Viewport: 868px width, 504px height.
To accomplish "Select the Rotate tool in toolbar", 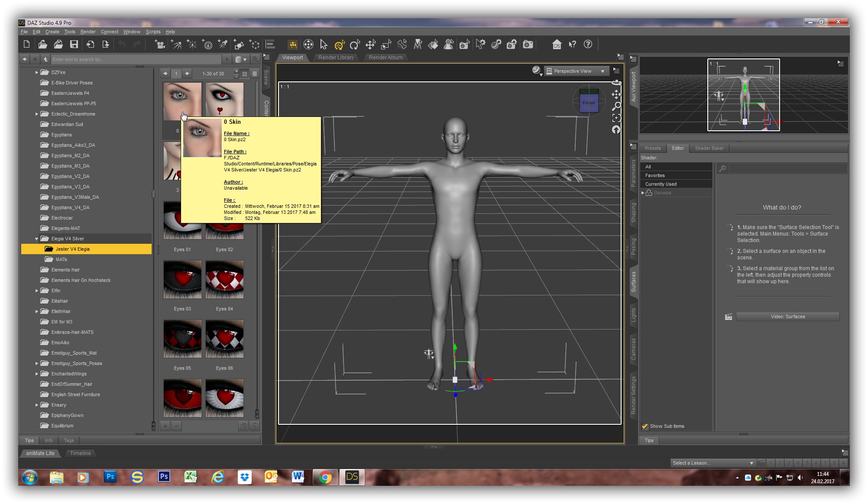I will click(355, 45).
